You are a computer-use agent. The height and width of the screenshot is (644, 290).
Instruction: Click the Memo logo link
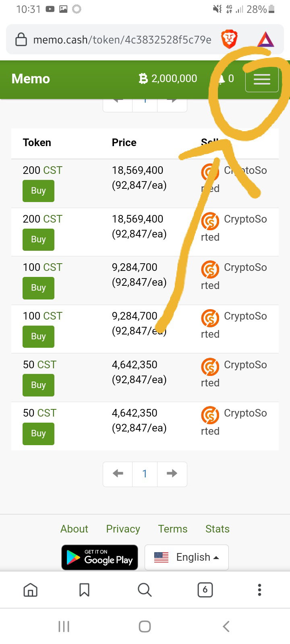click(31, 79)
